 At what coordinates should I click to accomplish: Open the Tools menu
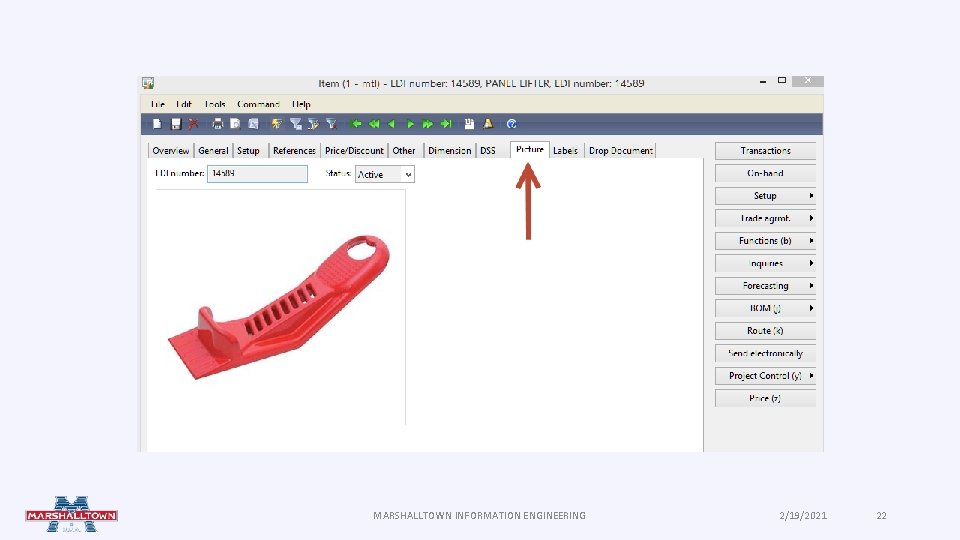[215, 104]
